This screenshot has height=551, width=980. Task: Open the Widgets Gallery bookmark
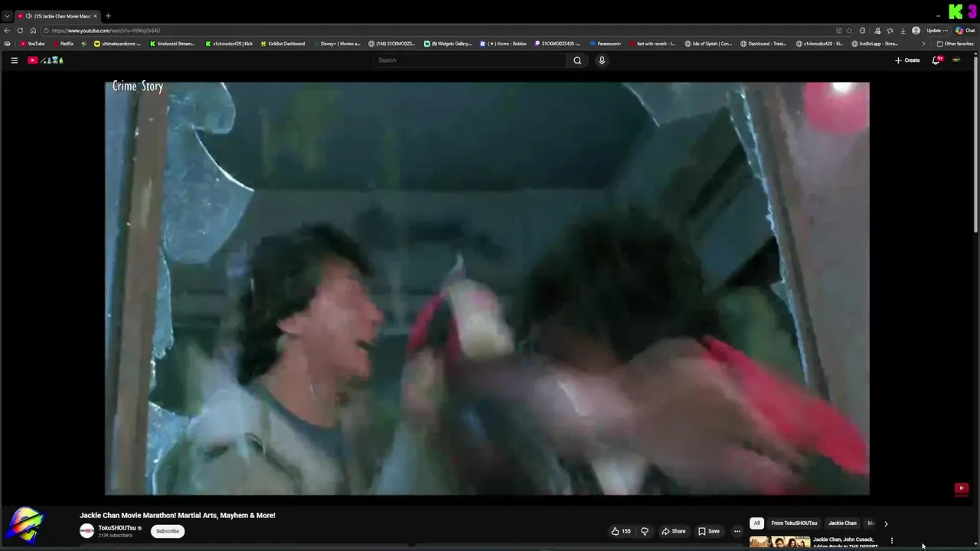point(448,44)
